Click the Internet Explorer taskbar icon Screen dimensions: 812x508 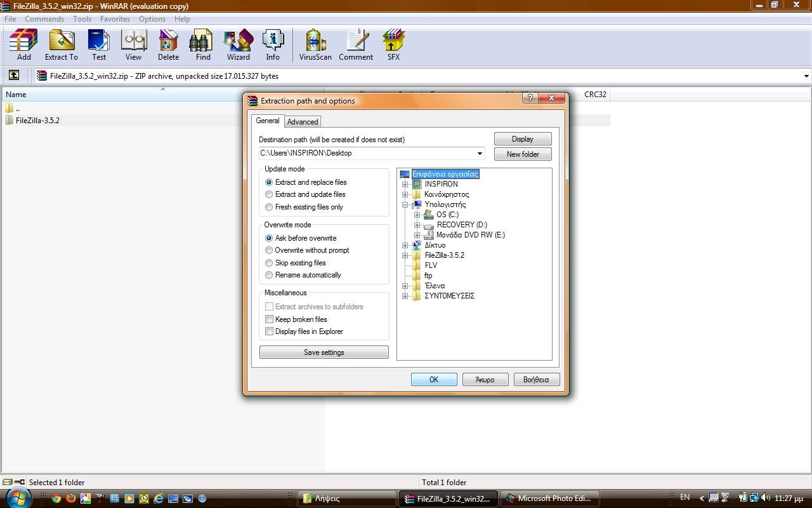[159, 498]
